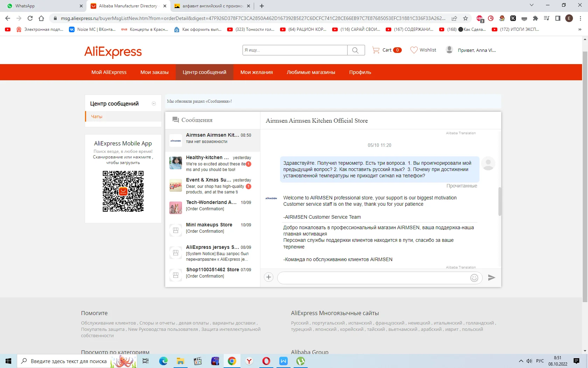
Task: Open the Mini makeups Store chat
Action: (x=213, y=231)
